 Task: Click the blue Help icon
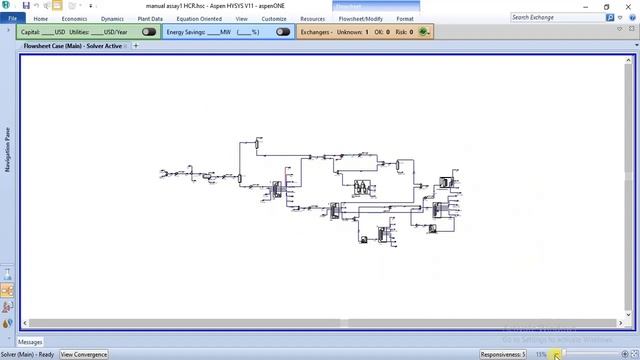coord(632,18)
